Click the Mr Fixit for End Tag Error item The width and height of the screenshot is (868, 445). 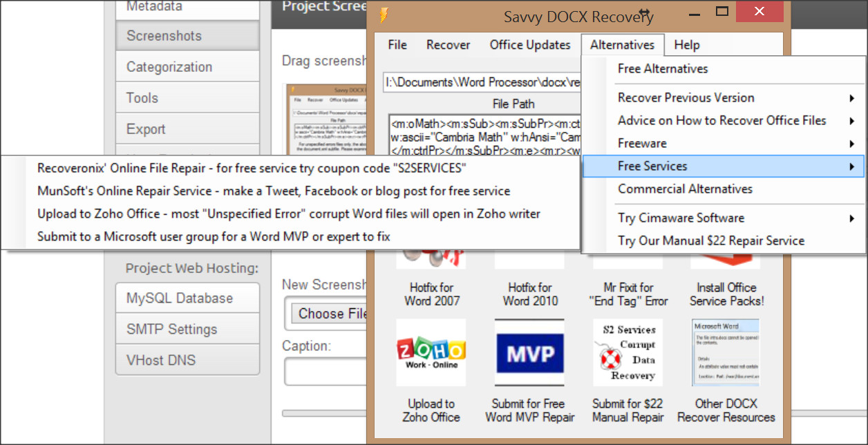tap(628, 294)
